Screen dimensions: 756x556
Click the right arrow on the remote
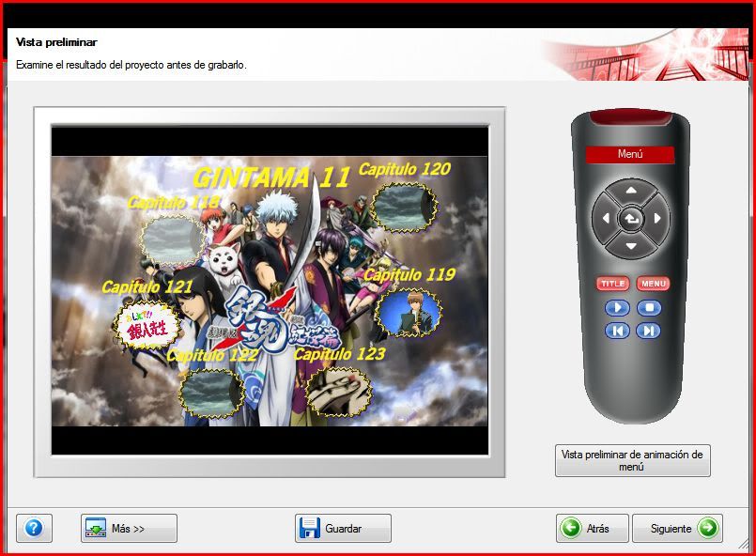point(657,219)
